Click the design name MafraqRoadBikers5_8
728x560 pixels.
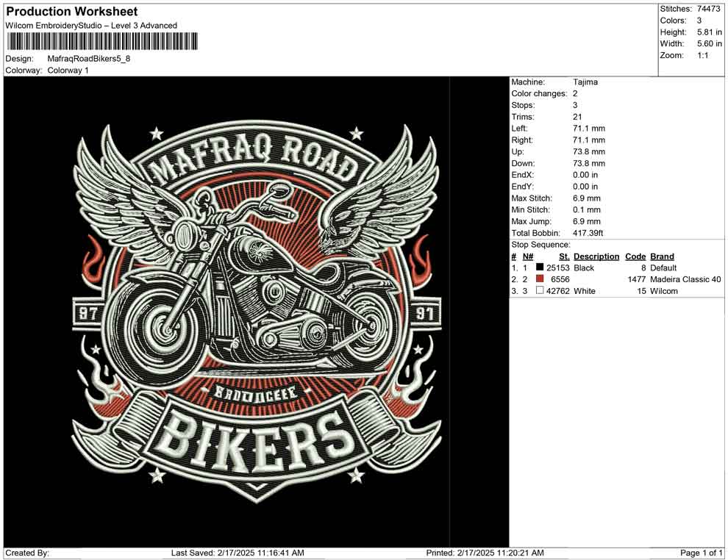pyautogui.click(x=89, y=59)
